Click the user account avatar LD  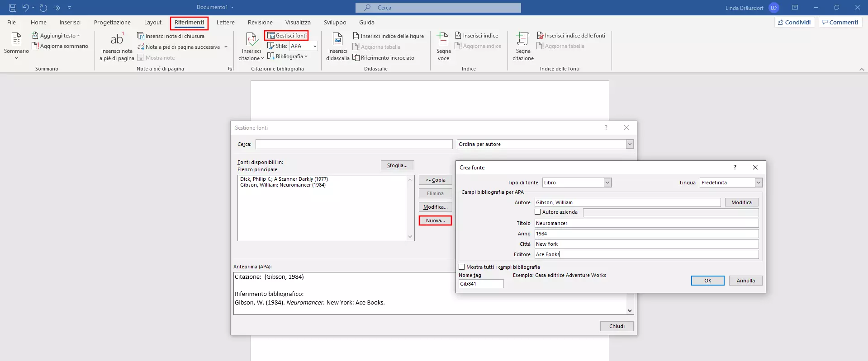click(774, 8)
